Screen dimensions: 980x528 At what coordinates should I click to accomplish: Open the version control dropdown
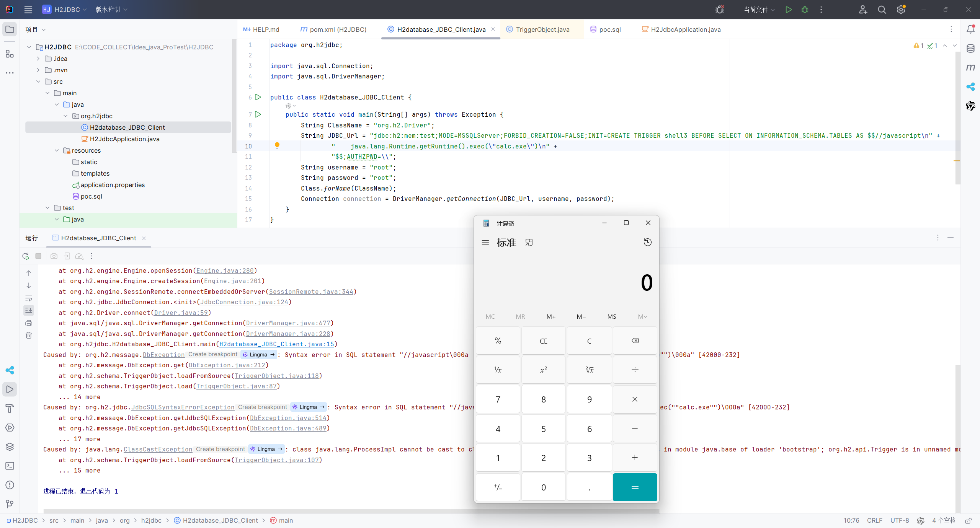tap(111, 10)
